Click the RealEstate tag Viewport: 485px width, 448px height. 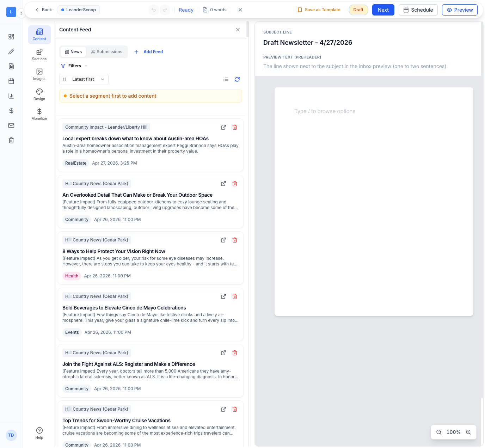point(76,163)
